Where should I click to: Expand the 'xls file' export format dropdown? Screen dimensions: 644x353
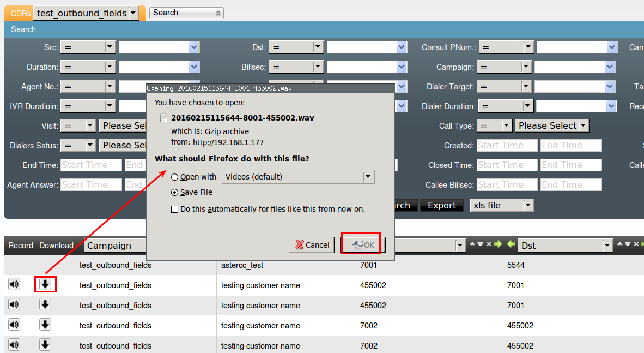click(x=527, y=205)
